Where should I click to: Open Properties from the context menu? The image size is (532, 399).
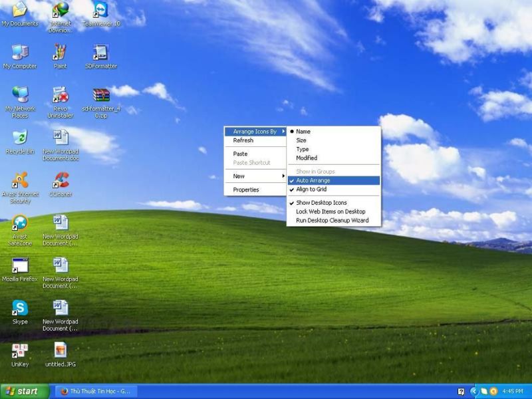(x=255, y=190)
